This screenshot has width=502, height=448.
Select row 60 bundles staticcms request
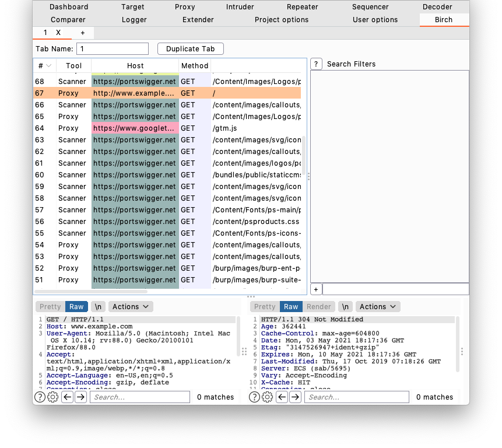click(167, 175)
